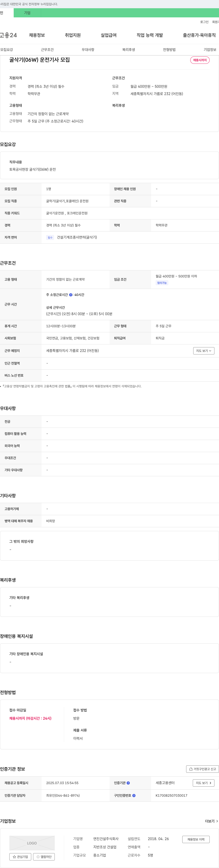Open 지도 보기 for 세종고용센터
The height and width of the screenshot is (868, 219).
point(203,783)
